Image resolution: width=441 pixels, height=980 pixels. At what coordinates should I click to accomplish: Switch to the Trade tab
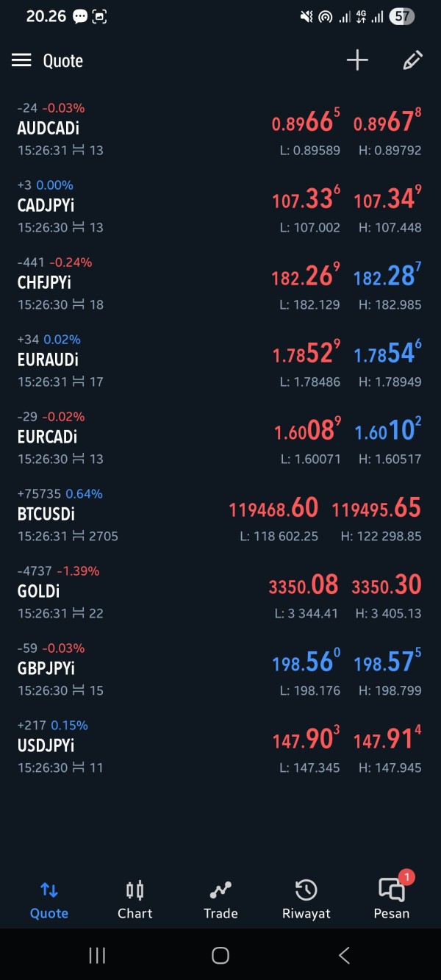click(x=220, y=900)
